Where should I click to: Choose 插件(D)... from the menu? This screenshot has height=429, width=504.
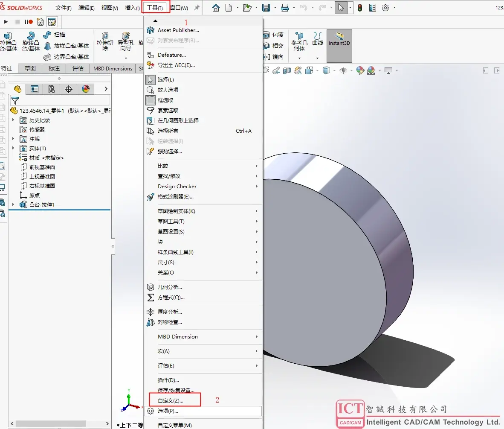click(203, 380)
